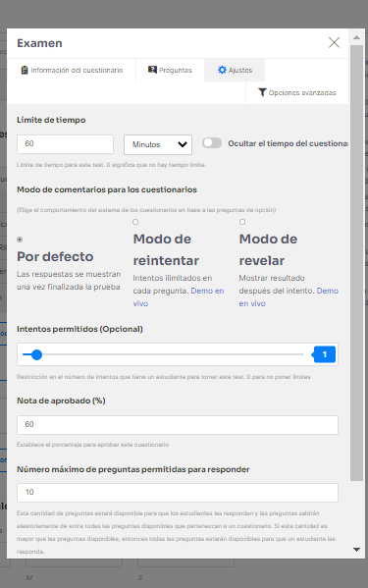368x588 pixels.
Task: Click the filter funnel icon beside Opciones avanzadas
Action: tap(262, 92)
